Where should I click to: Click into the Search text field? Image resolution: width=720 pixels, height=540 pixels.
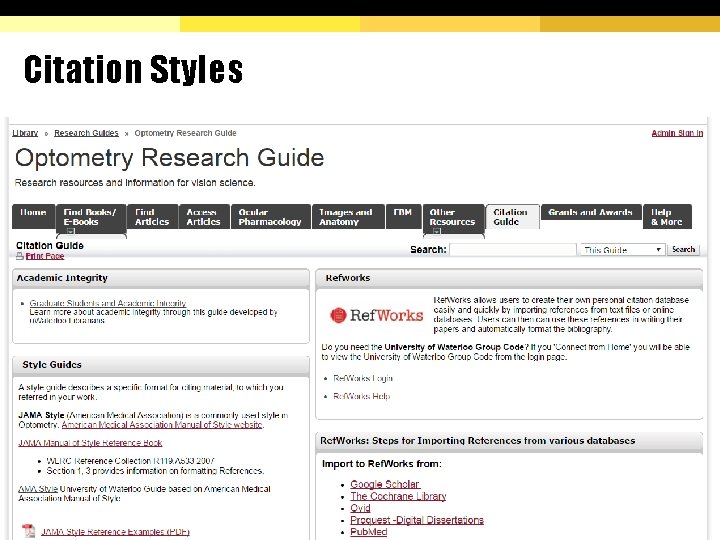[513, 250]
